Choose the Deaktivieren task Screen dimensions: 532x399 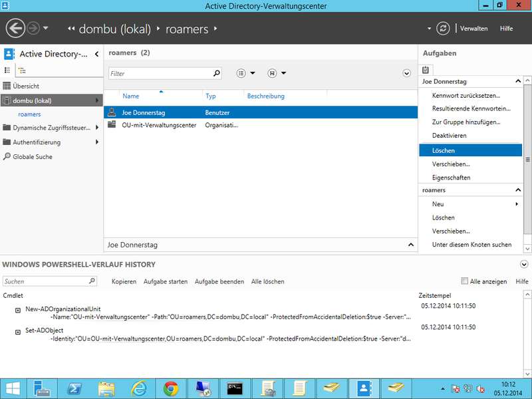(x=450, y=136)
